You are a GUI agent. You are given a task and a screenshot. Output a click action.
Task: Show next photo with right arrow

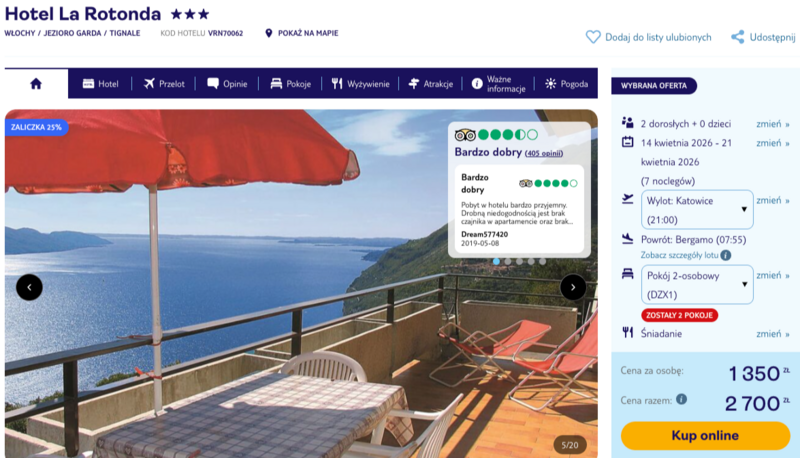pos(573,287)
